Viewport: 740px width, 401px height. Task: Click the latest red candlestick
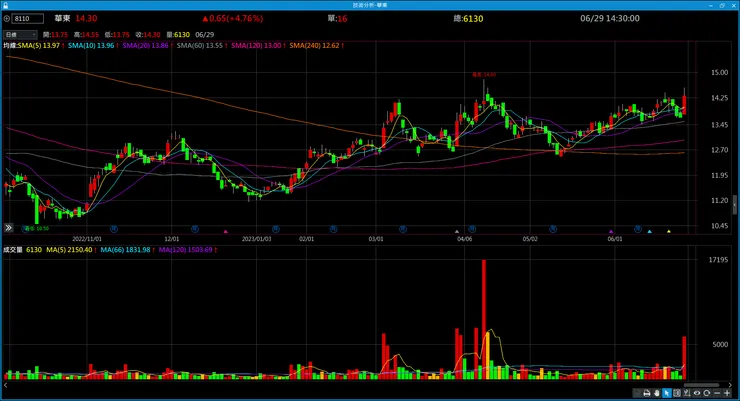[684, 105]
